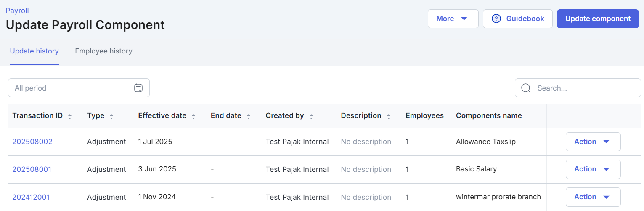
Task: Switch to the Employee history tab
Action: pyautogui.click(x=103, y=51)
